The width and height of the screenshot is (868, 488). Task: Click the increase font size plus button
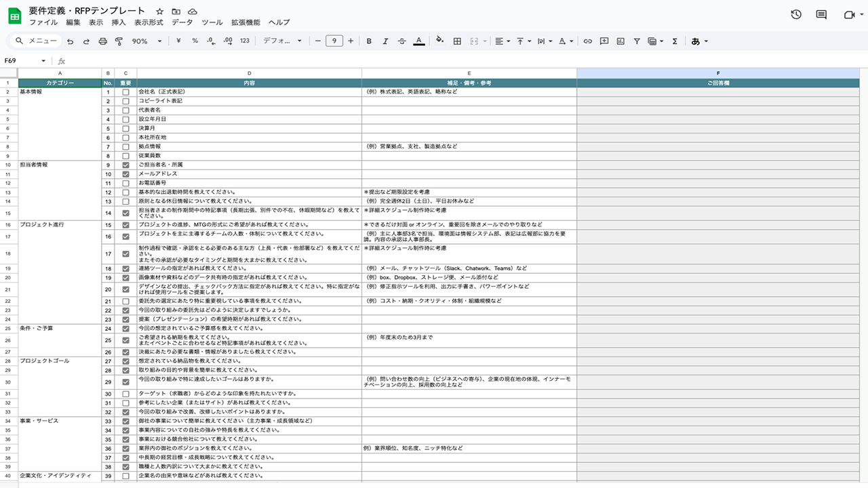pyautogui.click(x=351, y=41)
